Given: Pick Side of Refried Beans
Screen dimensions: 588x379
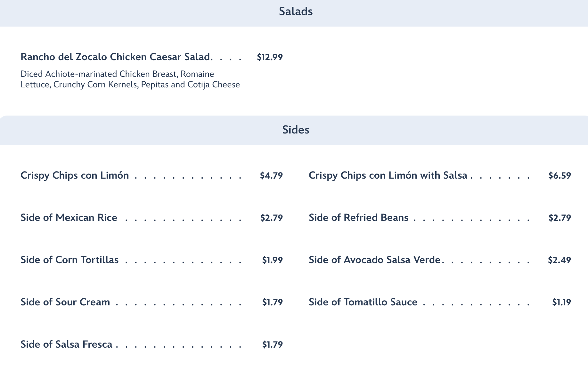Looking at the screenshot, I should [x=358, y=218].
